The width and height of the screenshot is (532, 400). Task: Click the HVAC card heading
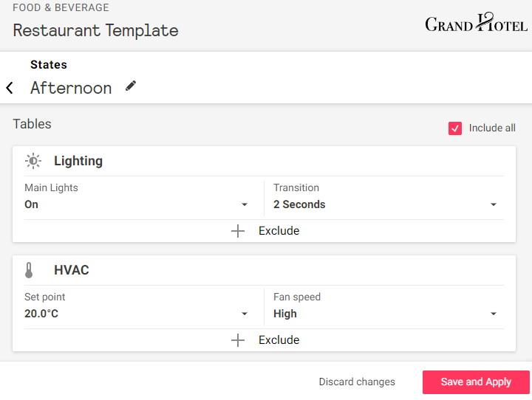(72, 270)
